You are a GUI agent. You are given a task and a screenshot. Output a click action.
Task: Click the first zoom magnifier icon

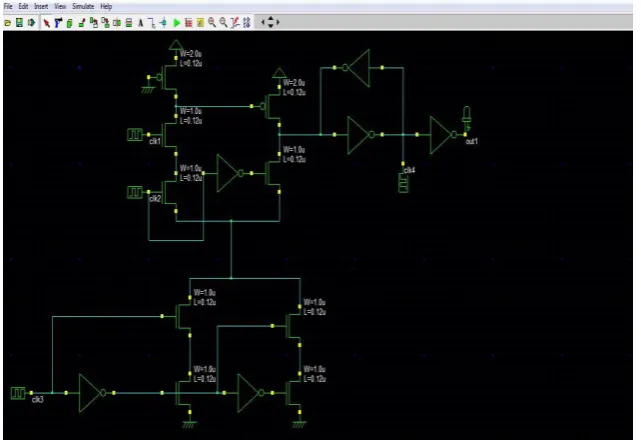tap(212, 23)
